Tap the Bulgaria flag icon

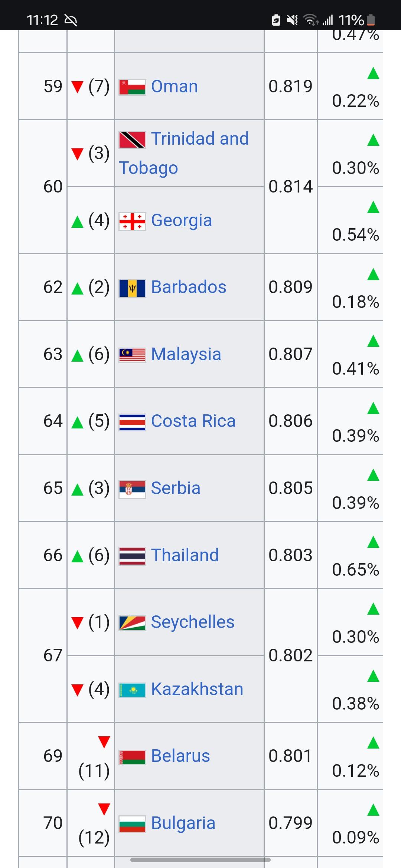(x=132, y=824)
